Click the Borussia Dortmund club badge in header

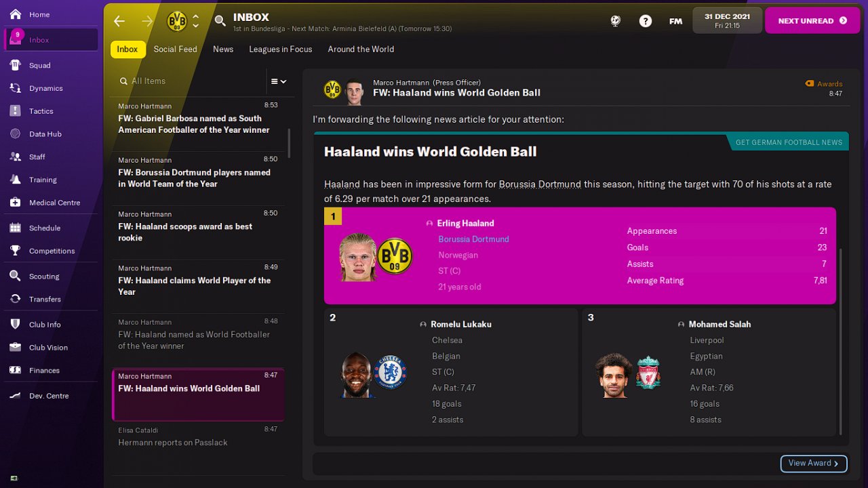click(177, 21)
